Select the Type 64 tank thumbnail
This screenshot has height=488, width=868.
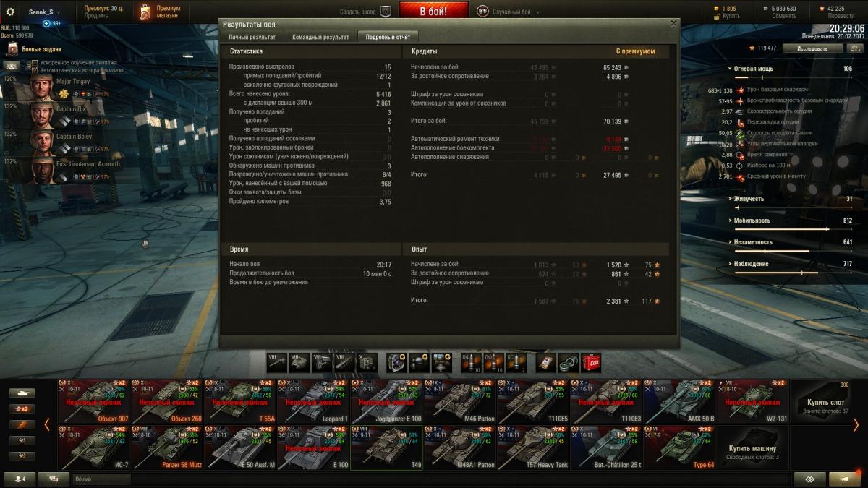[x=679, y=448]
